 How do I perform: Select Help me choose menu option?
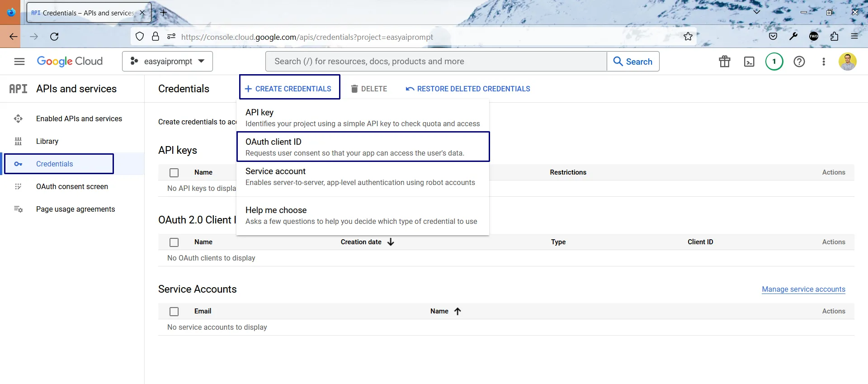point(363,215)
